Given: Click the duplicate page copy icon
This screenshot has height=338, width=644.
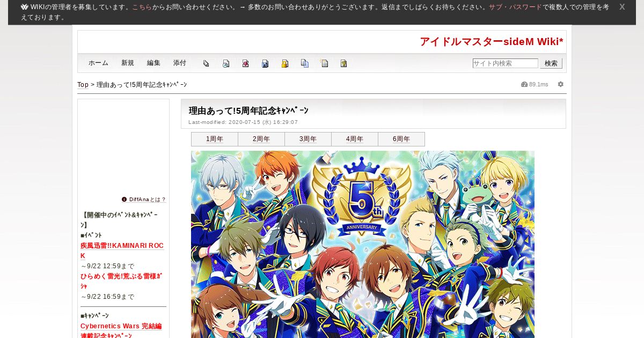Looking at the screenshot, I should [x=304, y=63].
